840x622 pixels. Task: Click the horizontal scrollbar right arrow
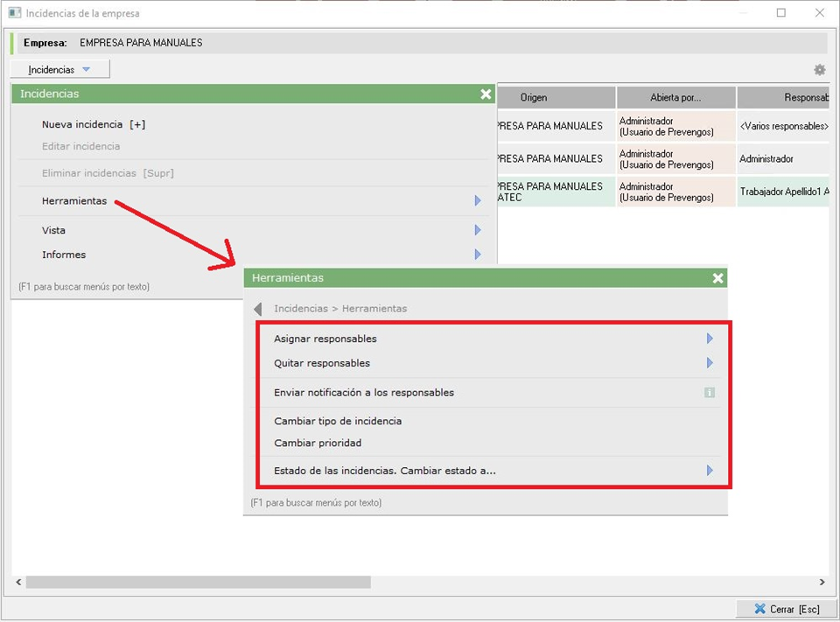[x=822, y=582]
